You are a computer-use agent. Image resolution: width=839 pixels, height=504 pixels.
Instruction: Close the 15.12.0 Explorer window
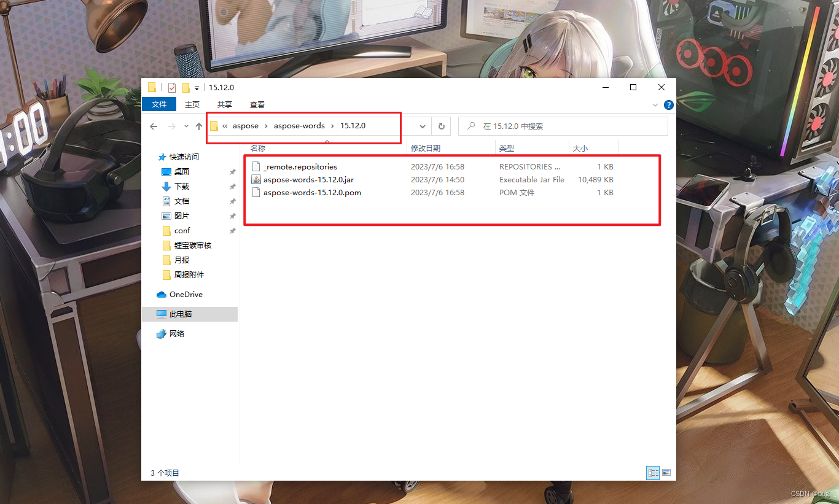coord(661,87)
